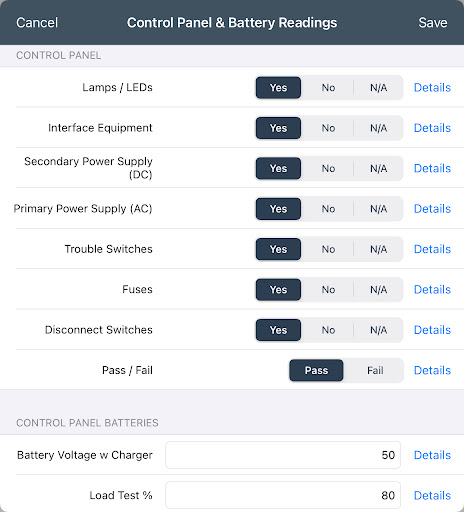464x512 pixels.
Task: Open Details for Lamps / LEDs
Action: 432,88
